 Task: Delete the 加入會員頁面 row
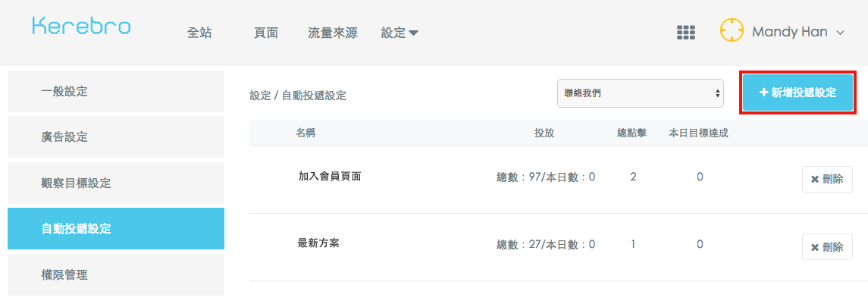click(827, 179)
